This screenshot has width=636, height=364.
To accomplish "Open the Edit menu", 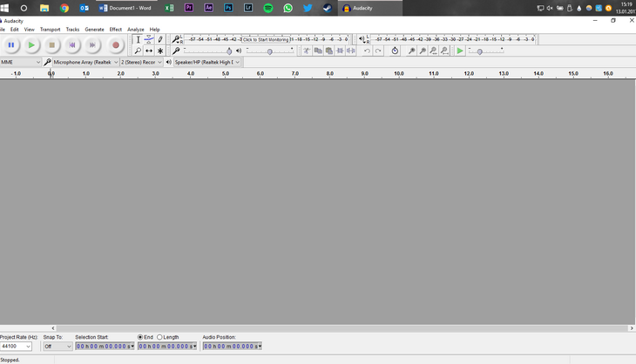I will (15, 30).
